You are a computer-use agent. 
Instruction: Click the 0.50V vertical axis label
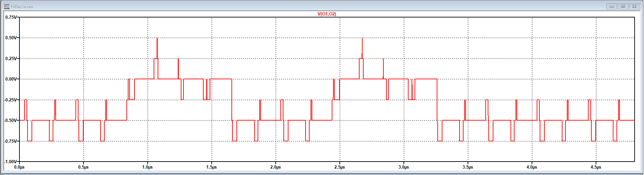tap(11, 38)
